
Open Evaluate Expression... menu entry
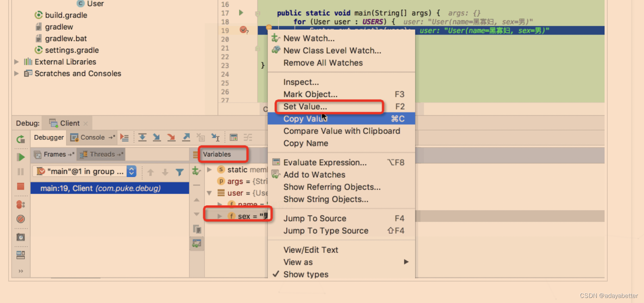(341, 162)
